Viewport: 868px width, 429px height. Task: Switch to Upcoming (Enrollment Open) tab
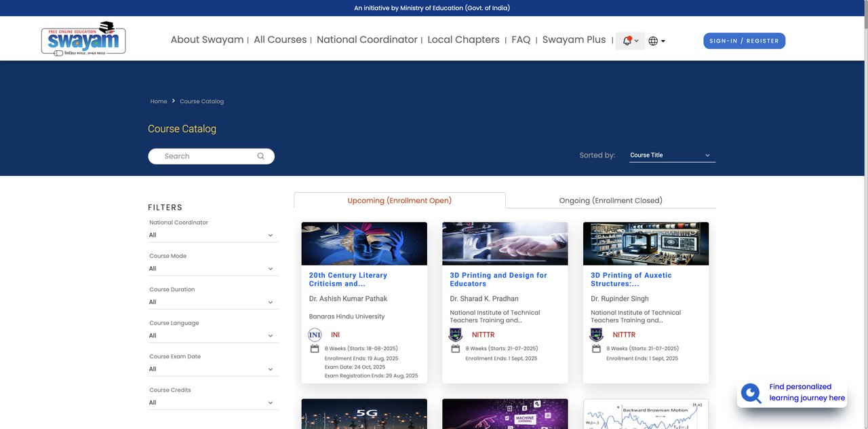[399, 200]
